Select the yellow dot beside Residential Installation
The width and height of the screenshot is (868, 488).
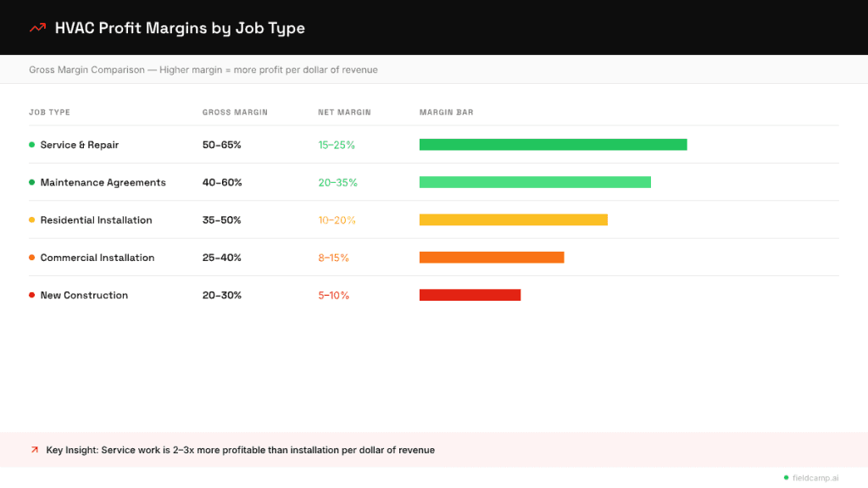(x=31, y=219)
